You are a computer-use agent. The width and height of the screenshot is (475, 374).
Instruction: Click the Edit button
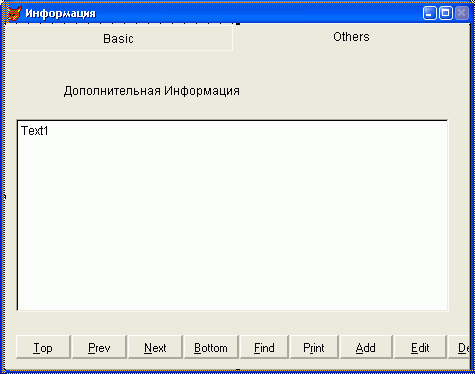(x=420, y=347)
